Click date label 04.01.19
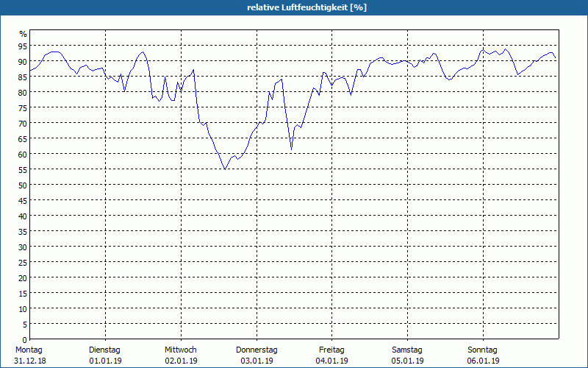Viewport: 588px width, 368px height. coord(332,361)
